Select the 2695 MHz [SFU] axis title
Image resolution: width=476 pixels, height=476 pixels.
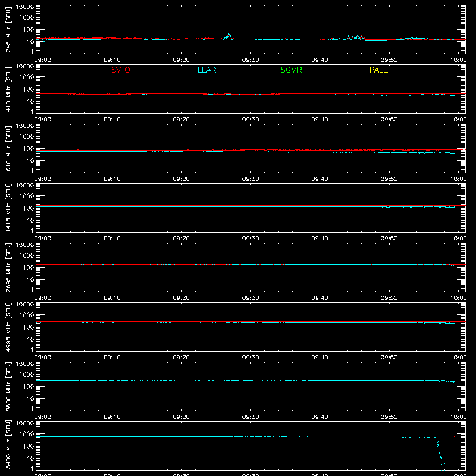(8, 267)
